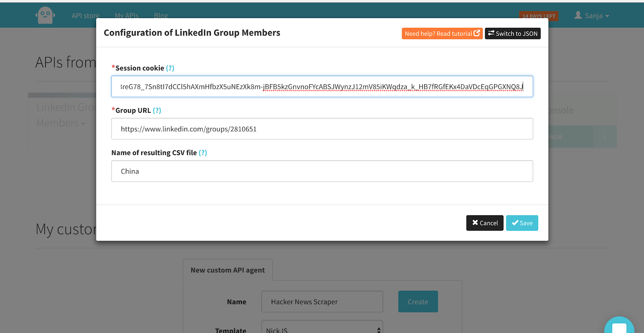The height and width of the screenshot is (333, 644).
Task: Click the 14 days left badge
Action: [x=539, y=16]
